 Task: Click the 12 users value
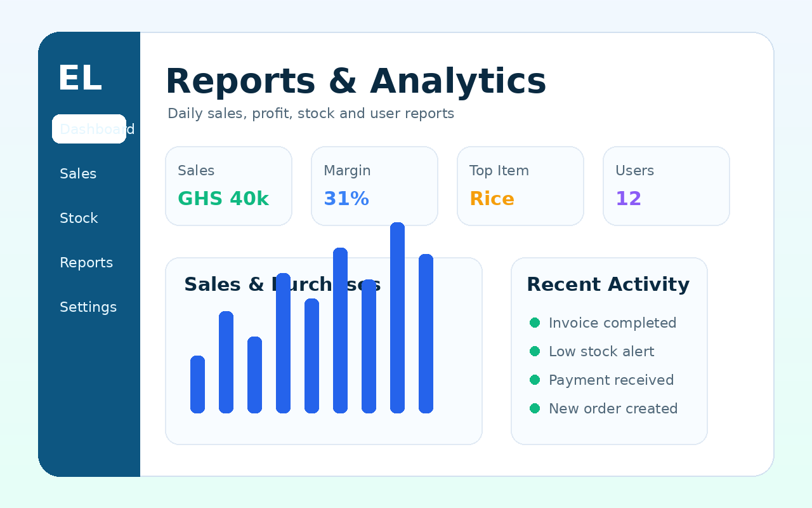click(629, 199)
